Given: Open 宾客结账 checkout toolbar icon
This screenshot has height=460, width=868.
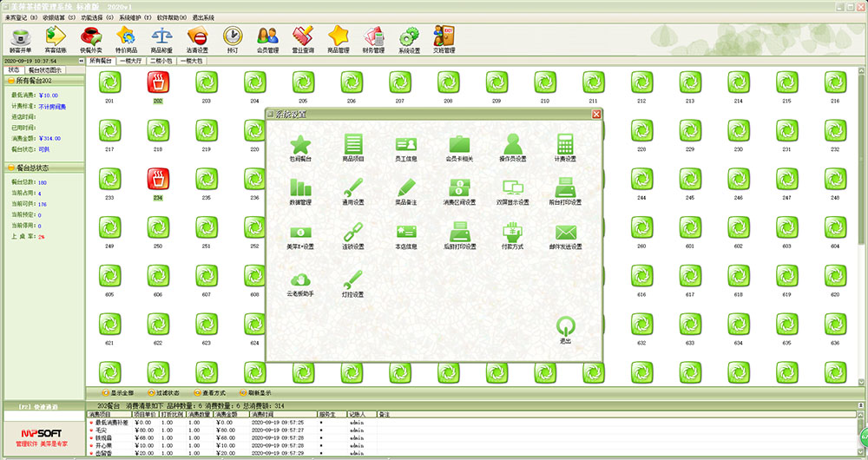Looking at the screenshot, I should (x=55, y=36).
